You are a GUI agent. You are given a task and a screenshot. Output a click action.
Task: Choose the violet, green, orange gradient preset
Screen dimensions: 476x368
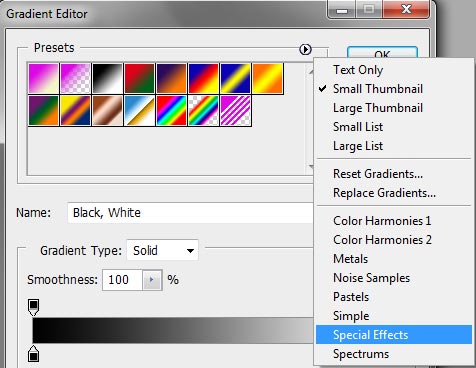(x=43, y=111)
